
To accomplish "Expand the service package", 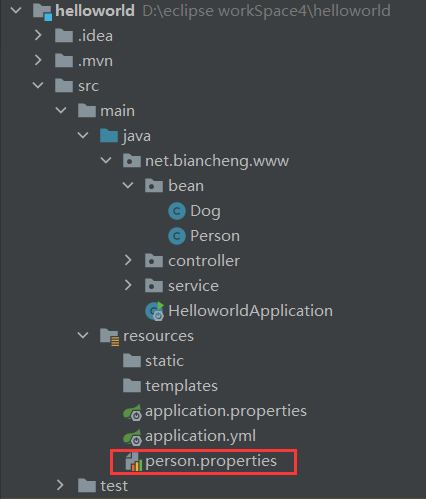I will 128,285.
